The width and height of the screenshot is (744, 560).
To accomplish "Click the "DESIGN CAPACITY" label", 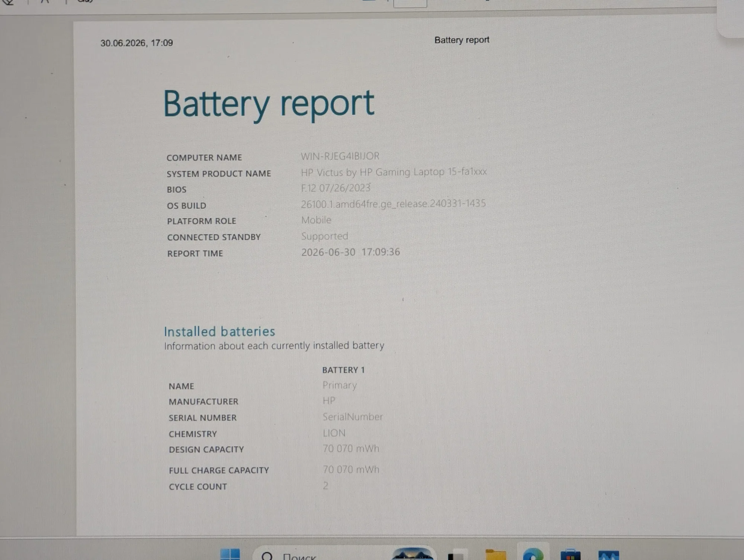I will [x=206, y=450].
